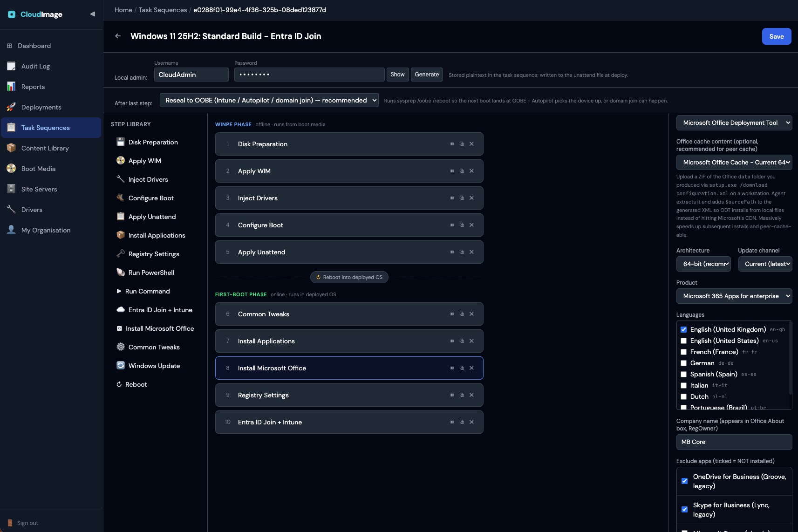Image resolution: width=798 pixels, height=532 pixels.
Task: Open the Office cache content dropdown
Action: click(x=734, y=162)
